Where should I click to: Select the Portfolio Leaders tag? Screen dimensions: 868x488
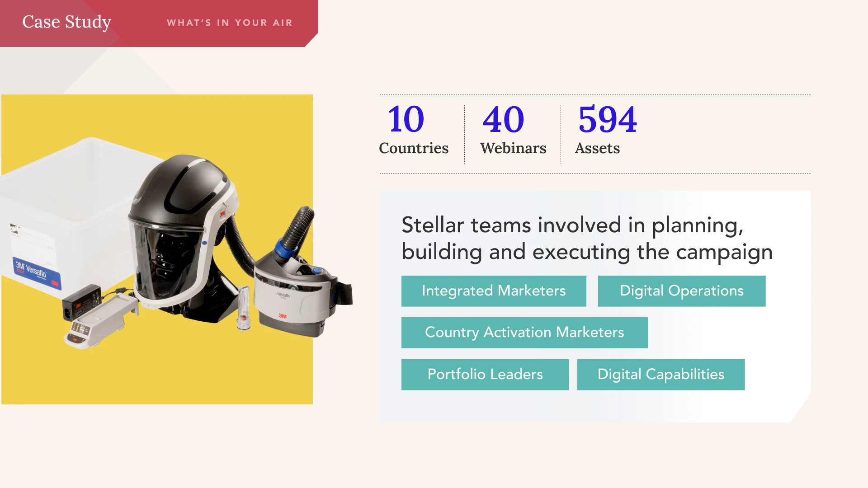(485, 375)
